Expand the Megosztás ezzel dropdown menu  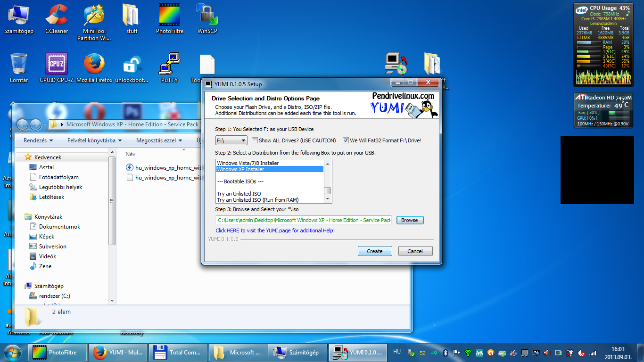tap(158, 140)
